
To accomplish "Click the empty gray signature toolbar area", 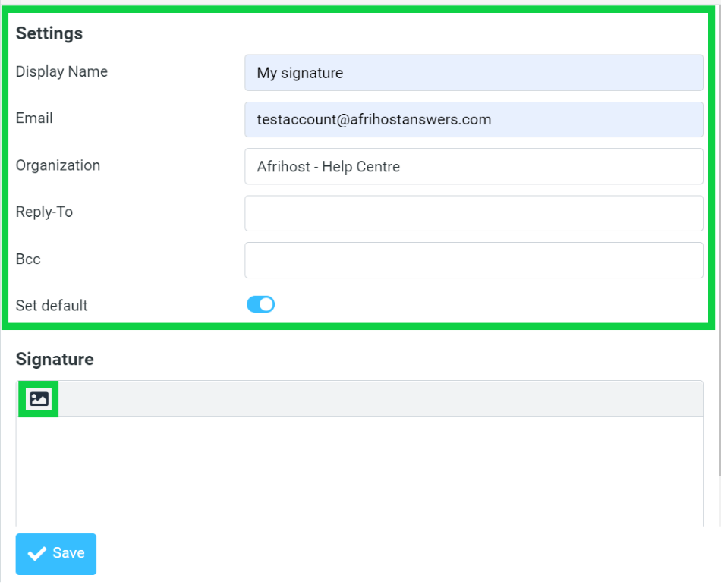I will (379, 399).
